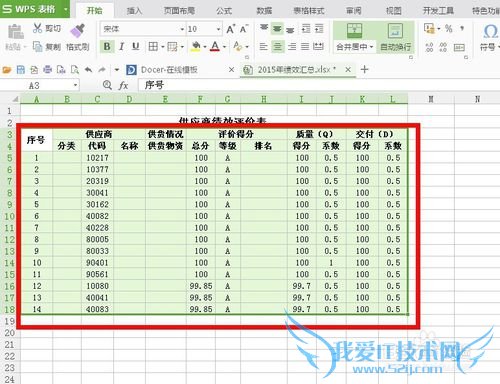Print using the printer icon
500x384 pixels.
pos(48,70)
